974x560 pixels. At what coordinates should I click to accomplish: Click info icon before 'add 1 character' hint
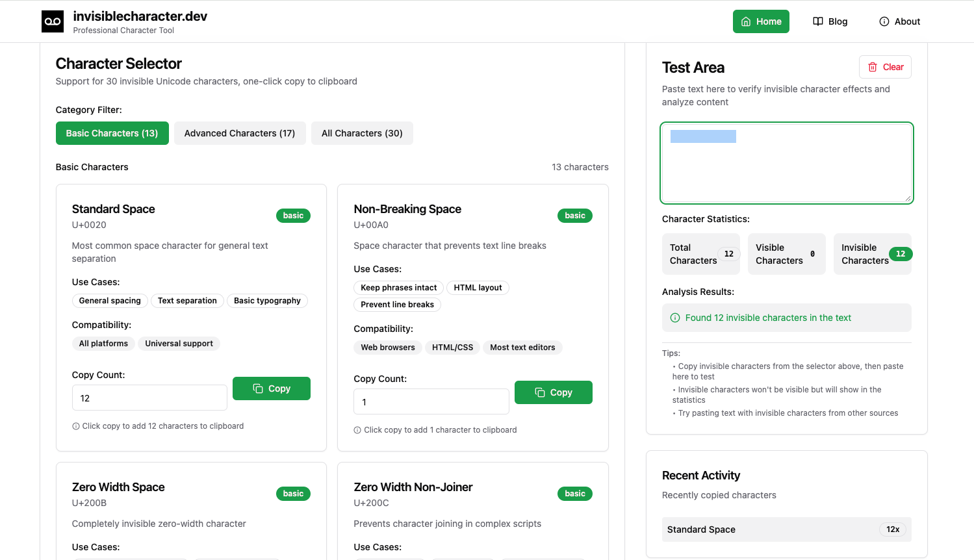pyautogui.click(x=357, y=430)
